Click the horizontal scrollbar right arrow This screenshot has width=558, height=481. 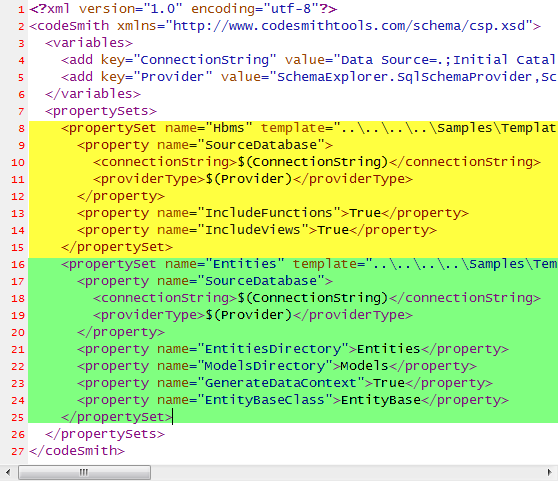(x=550, y=472)
